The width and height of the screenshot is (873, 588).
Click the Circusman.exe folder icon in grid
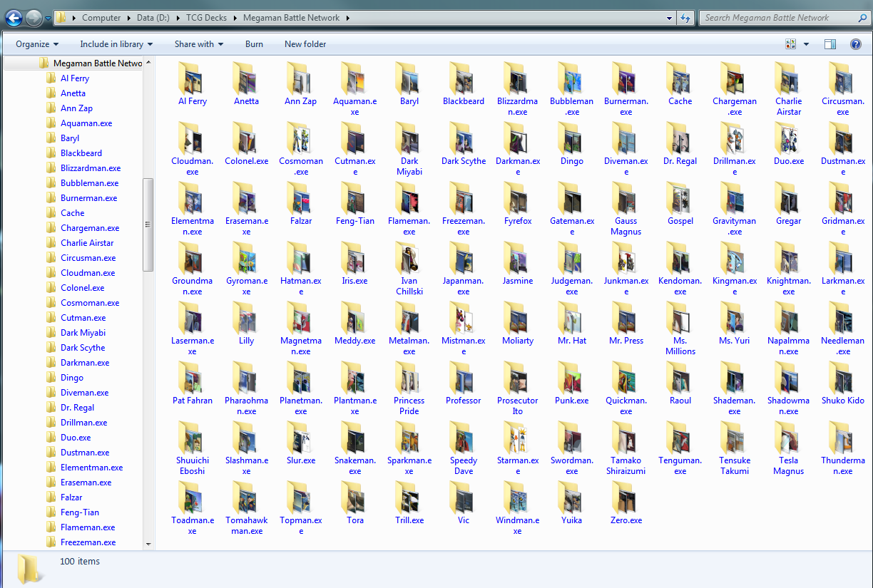[842, 78]
